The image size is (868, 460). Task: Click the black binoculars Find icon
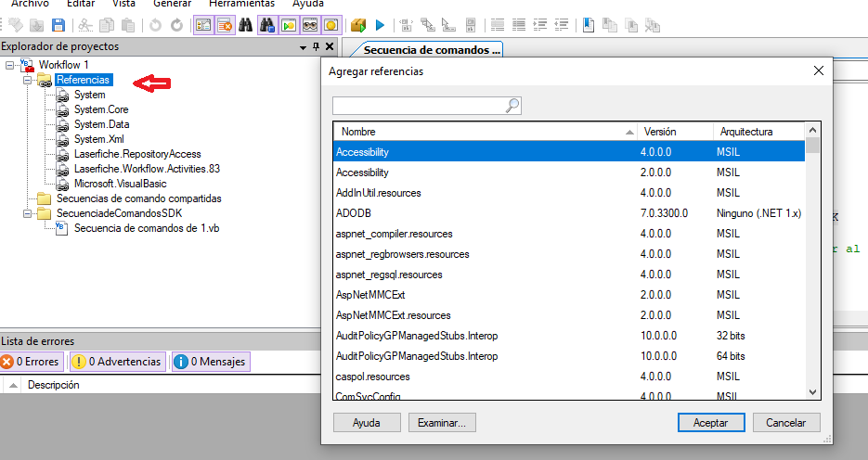(246, 25)
